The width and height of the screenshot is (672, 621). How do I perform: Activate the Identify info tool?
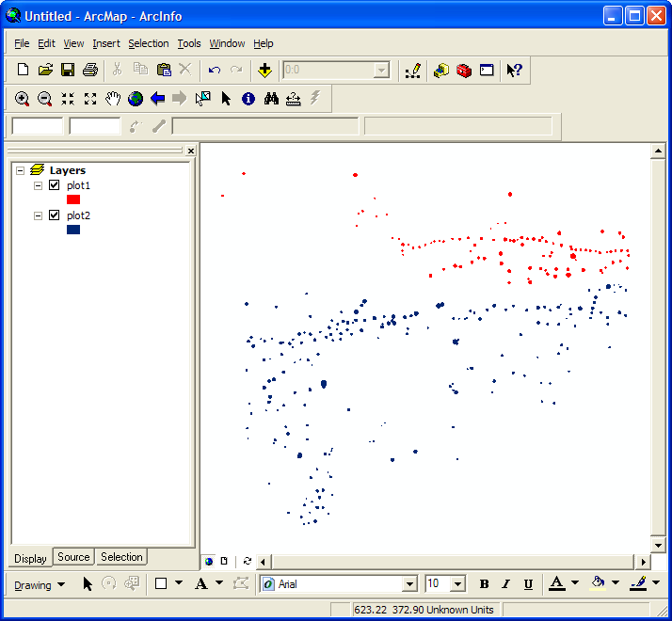point(248,99)
